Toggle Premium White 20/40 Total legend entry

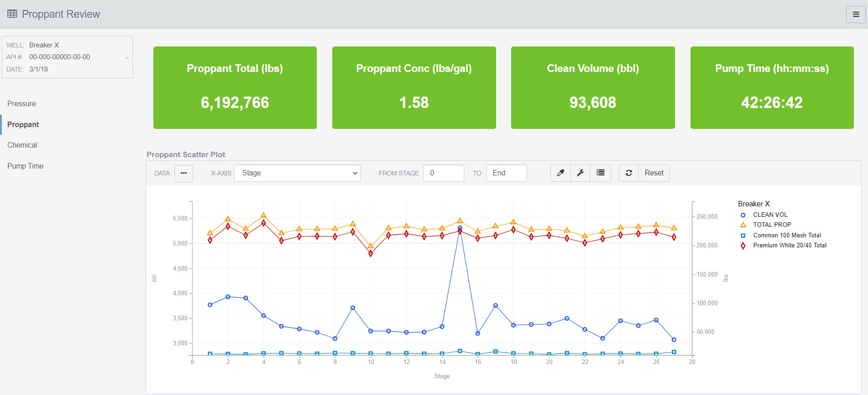[789, 245]
